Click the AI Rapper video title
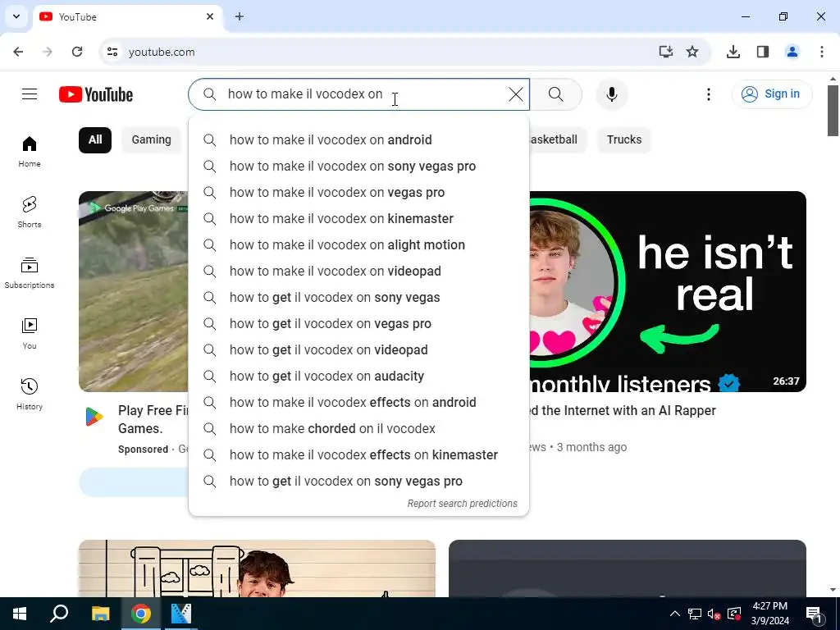Screen dimensions: 840x630 coord(623,411)
